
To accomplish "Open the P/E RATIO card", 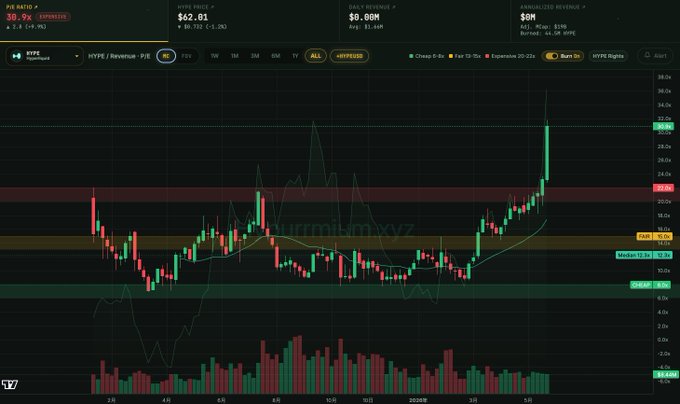I will [x=84, y=21].
